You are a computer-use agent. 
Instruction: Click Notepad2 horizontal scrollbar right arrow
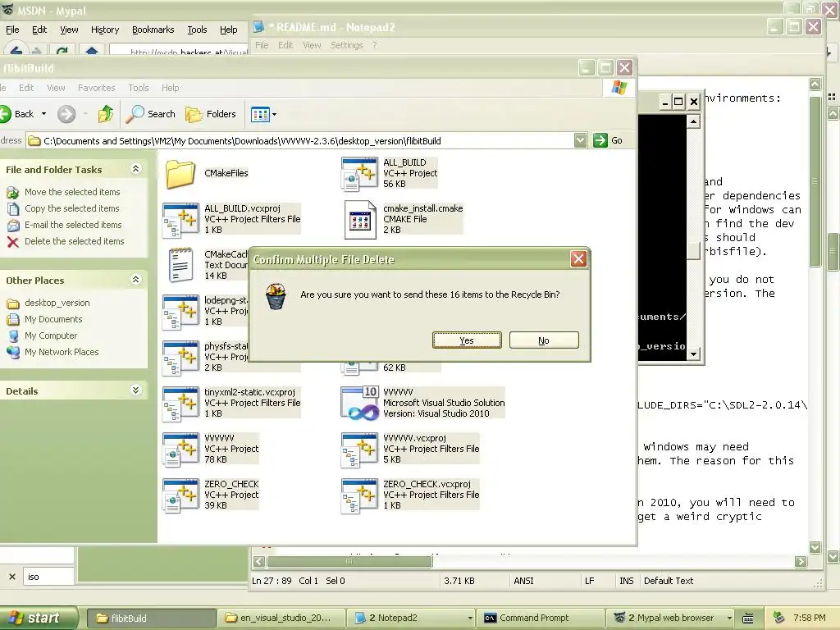801,561
